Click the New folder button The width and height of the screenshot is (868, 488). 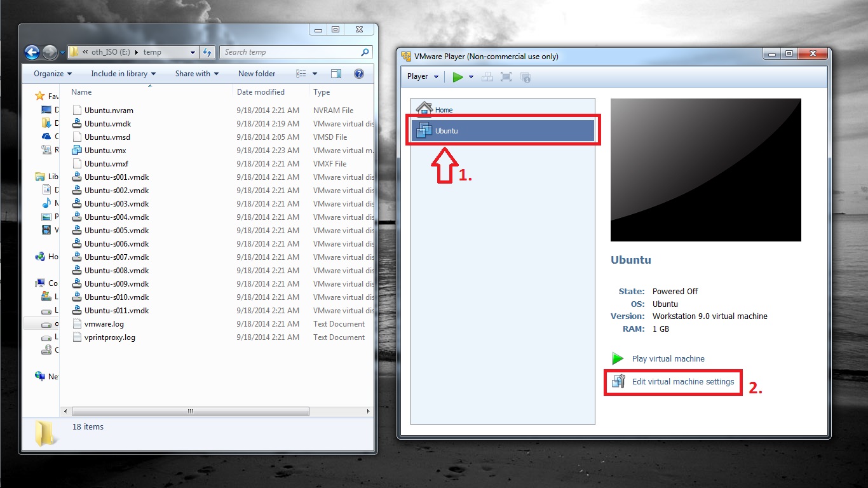click(257, 74)
